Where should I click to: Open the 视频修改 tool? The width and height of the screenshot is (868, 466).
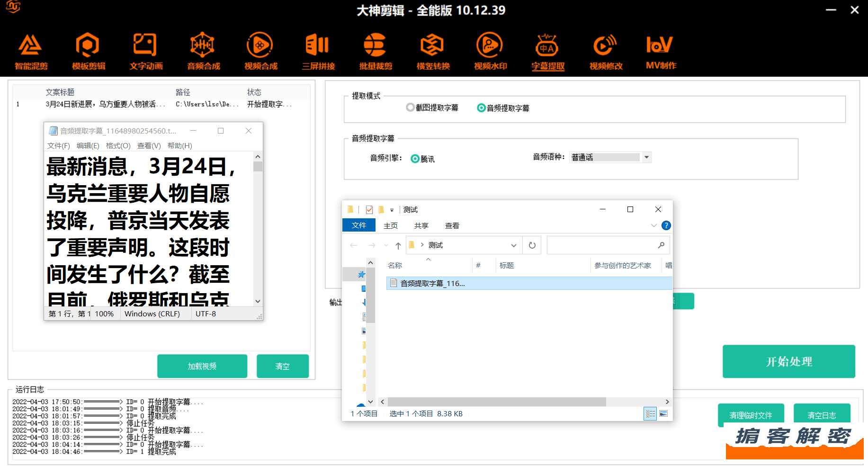pos(606,52)
